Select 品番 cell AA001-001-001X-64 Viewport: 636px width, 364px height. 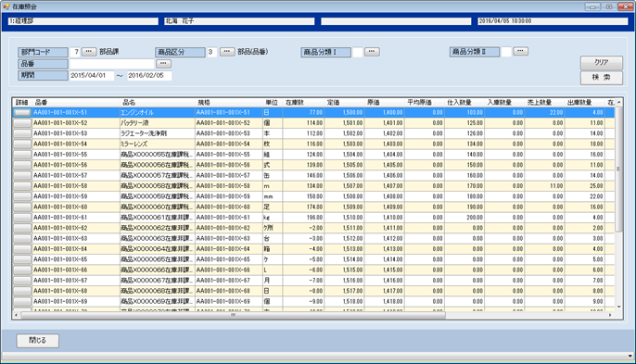(x=76, y=249)
